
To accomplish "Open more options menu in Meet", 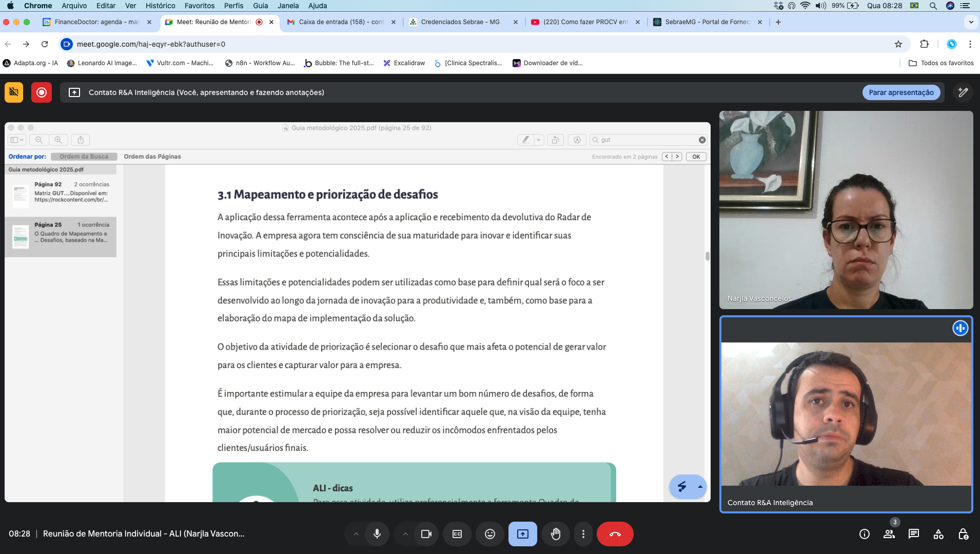I will pyautogui.click(x=583, y=534).
